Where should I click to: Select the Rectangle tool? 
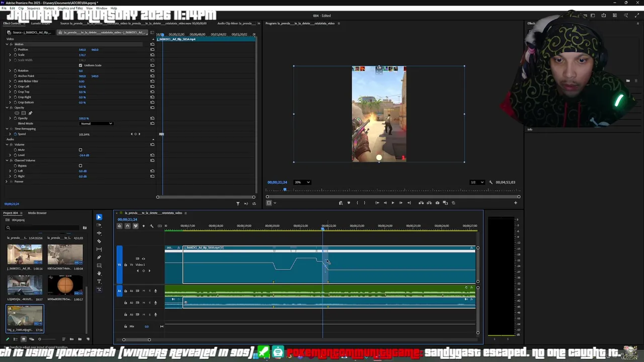[x=99, y=265]
